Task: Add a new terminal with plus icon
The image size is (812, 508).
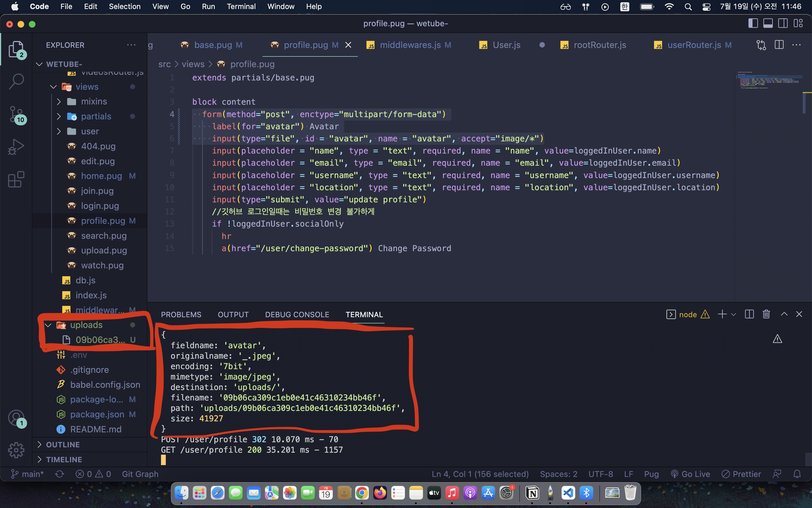Action: pyautogui.click(x=722, y=314)
